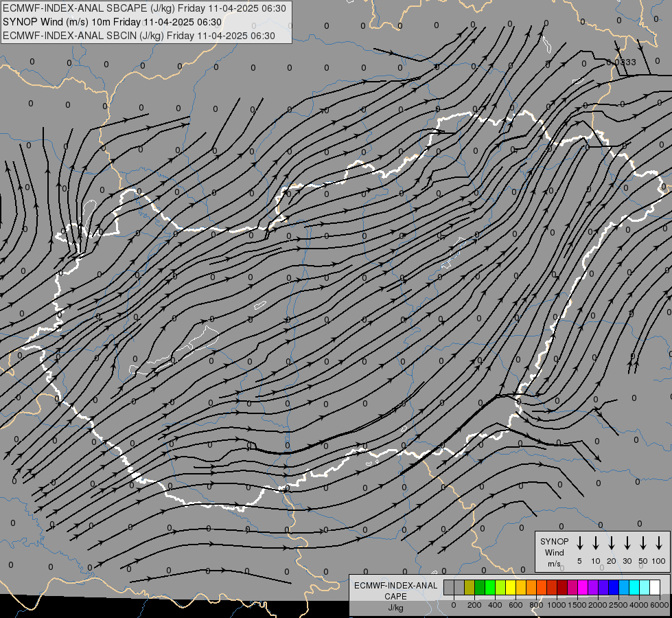Click the wind arrow above the 10 m/s label
672x618 pixels.
596,542
